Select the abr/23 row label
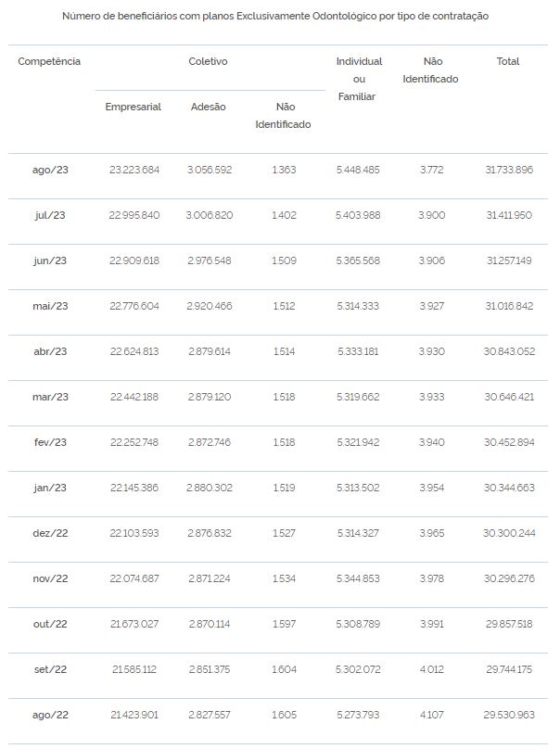This screenshot has width=560, height=749. click(x=50, y=351)
